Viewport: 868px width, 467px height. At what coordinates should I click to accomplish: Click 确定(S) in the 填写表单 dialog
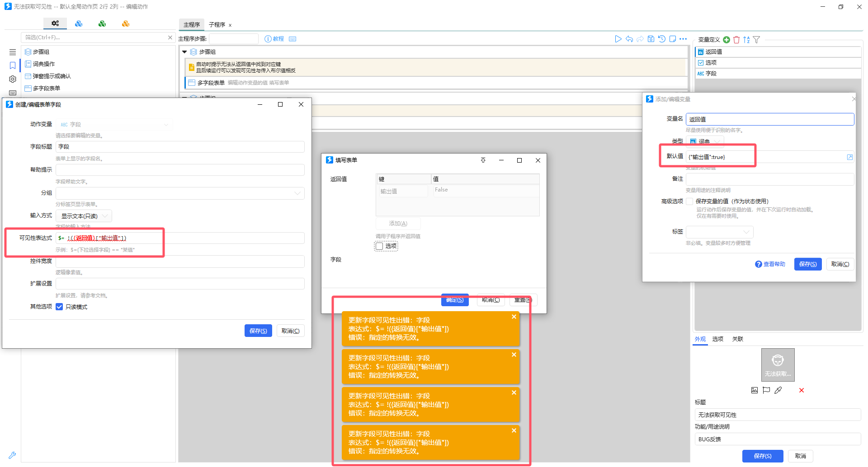pyautogui.click(x=455, y=300)
